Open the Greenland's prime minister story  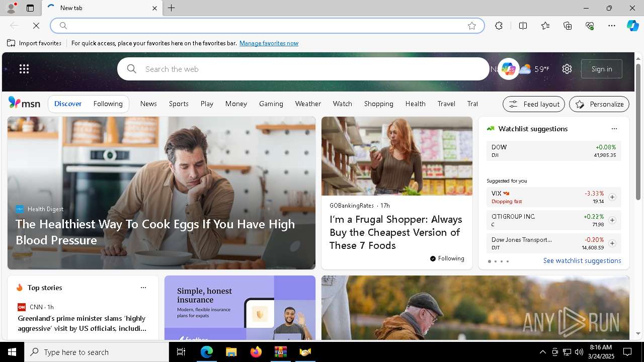click(x=82, y=323)
